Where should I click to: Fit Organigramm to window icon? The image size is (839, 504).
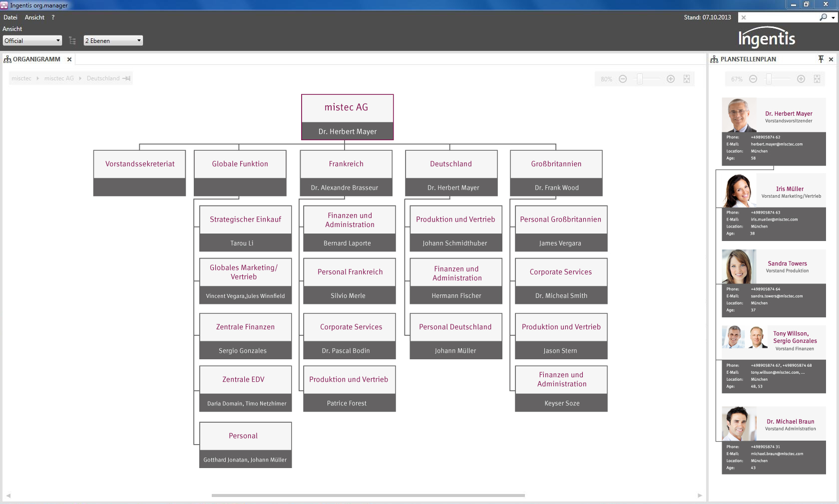687,79
